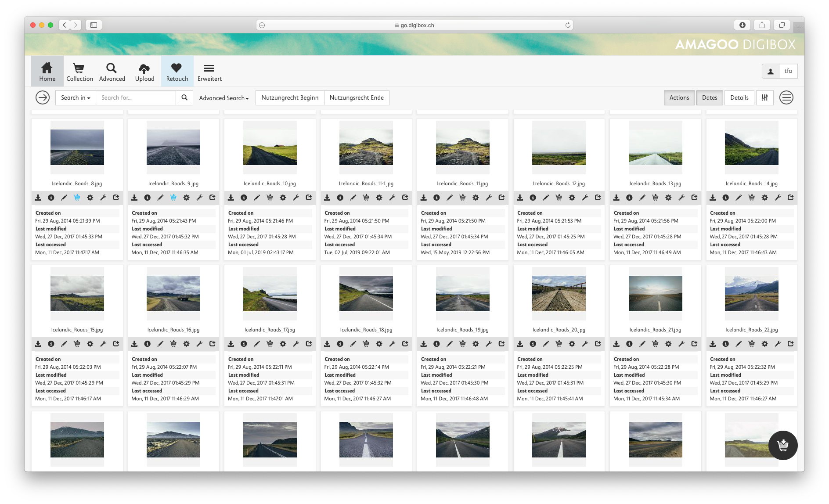
Task: Open the Upload tab
Action: pos(144,72)
